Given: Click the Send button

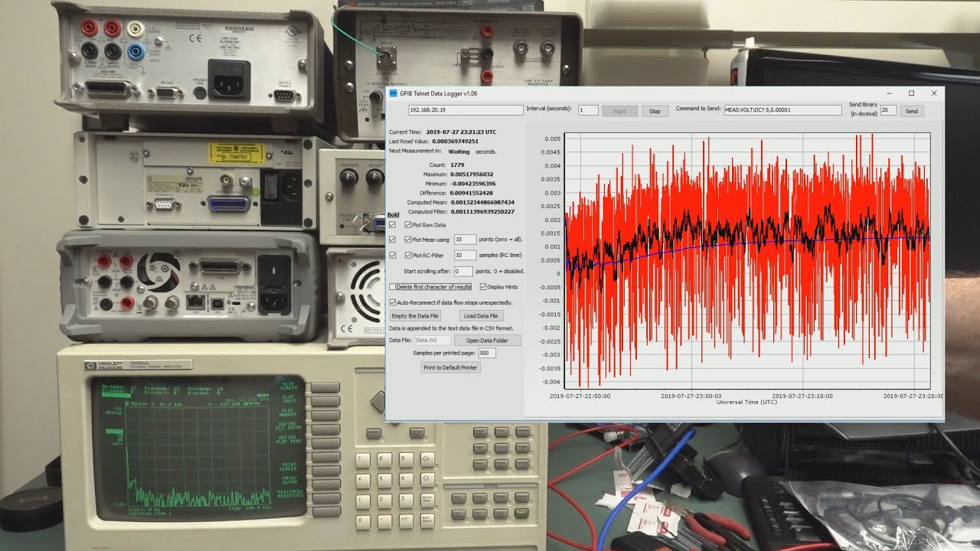Looking at the screenshot, I should click(x=911, y=111).
